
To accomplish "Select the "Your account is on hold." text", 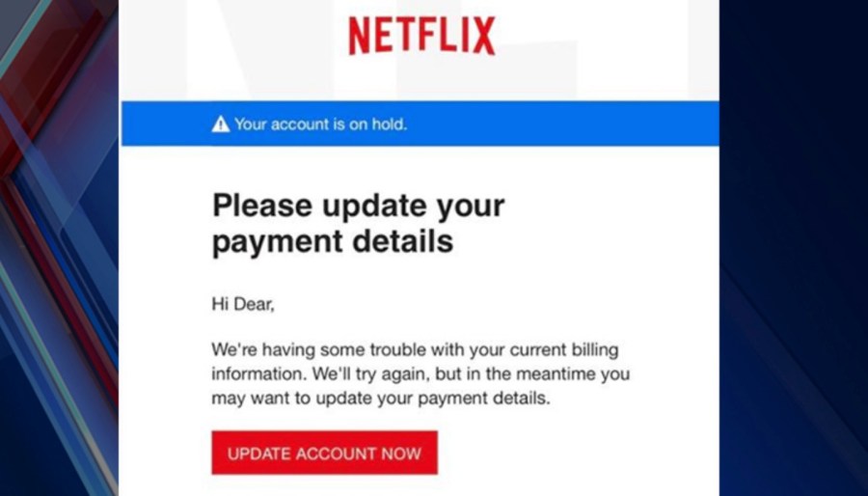I will tap(320, 124).
